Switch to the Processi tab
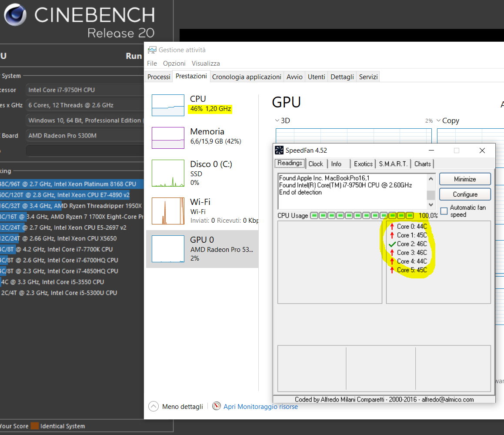The width and height of the screenshot is (504, 435). [159, 77]
